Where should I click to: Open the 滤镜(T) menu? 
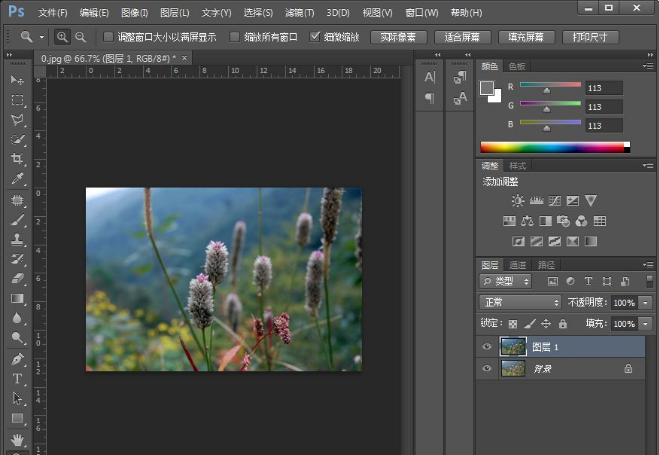[x=300, y=13]
